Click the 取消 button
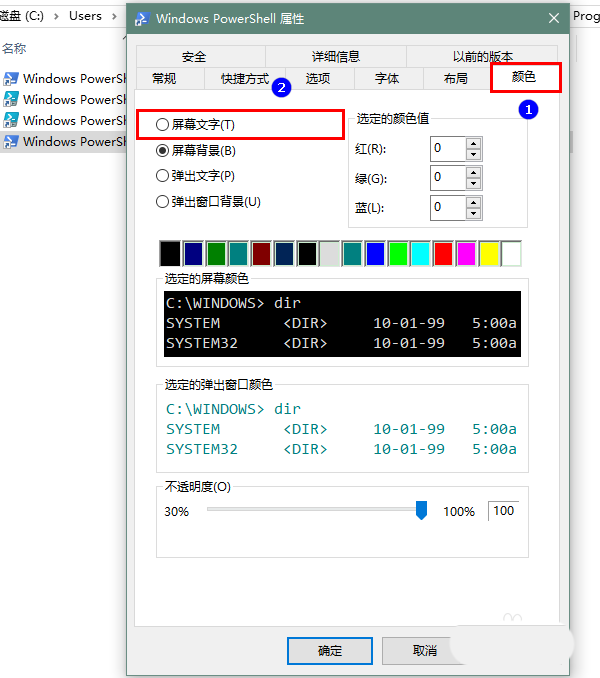The width and height of the screenshot is (600, 678). pyautogui.click(x=424, y=651)
